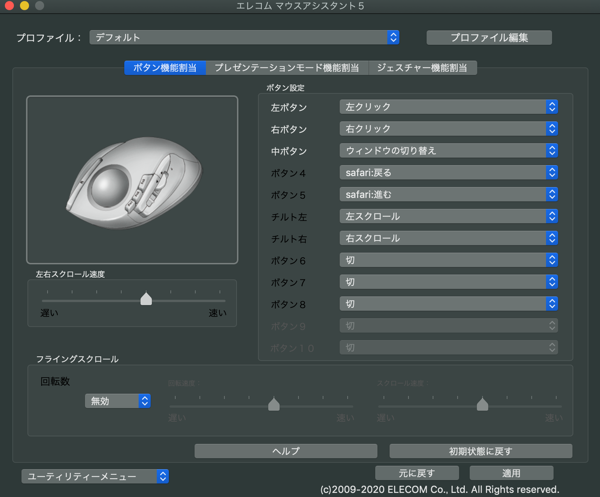Image resolution: width=600 pixels, height=497 pixels.
Task: Open the ボタン5 dropdown showing safari:進む
Action: 448,194
